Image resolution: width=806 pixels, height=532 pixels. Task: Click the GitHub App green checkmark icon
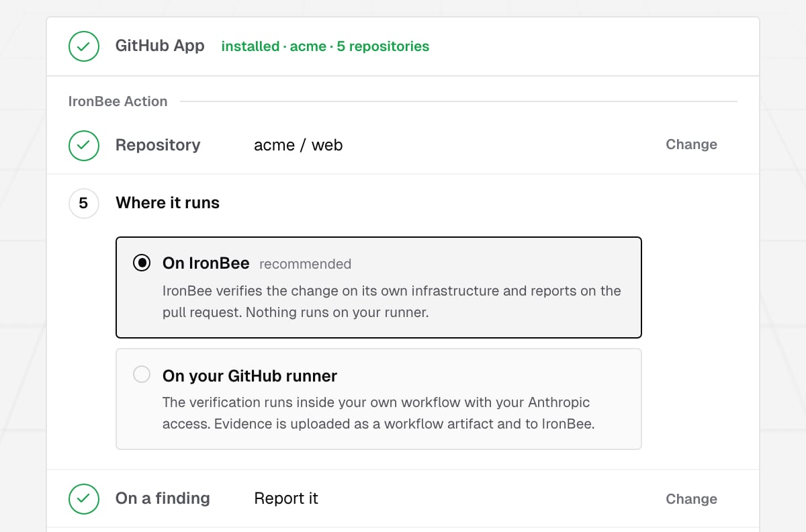84,46
